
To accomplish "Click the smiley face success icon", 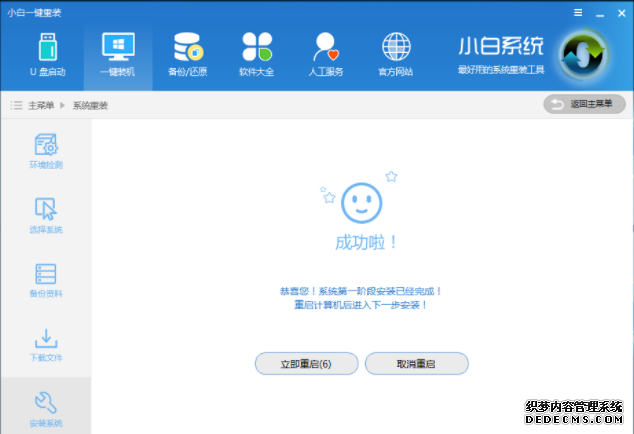I will (x=361, y=203).
